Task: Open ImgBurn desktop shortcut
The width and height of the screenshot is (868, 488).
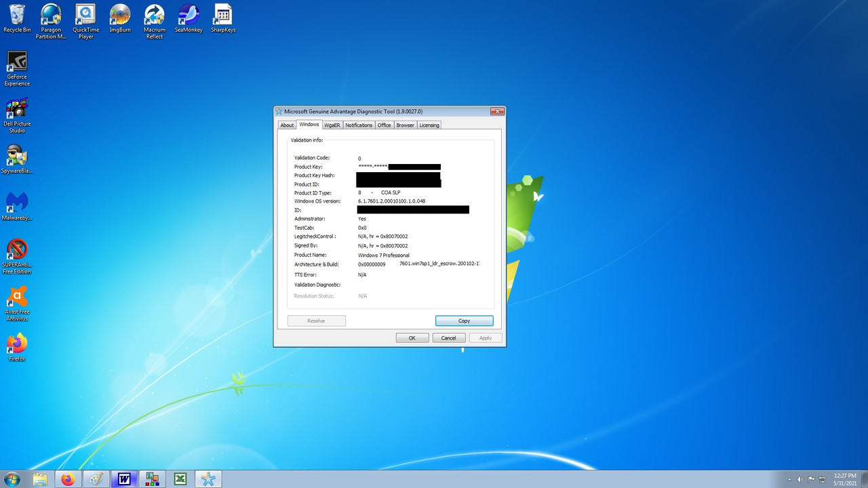Action: coord(120,18)
